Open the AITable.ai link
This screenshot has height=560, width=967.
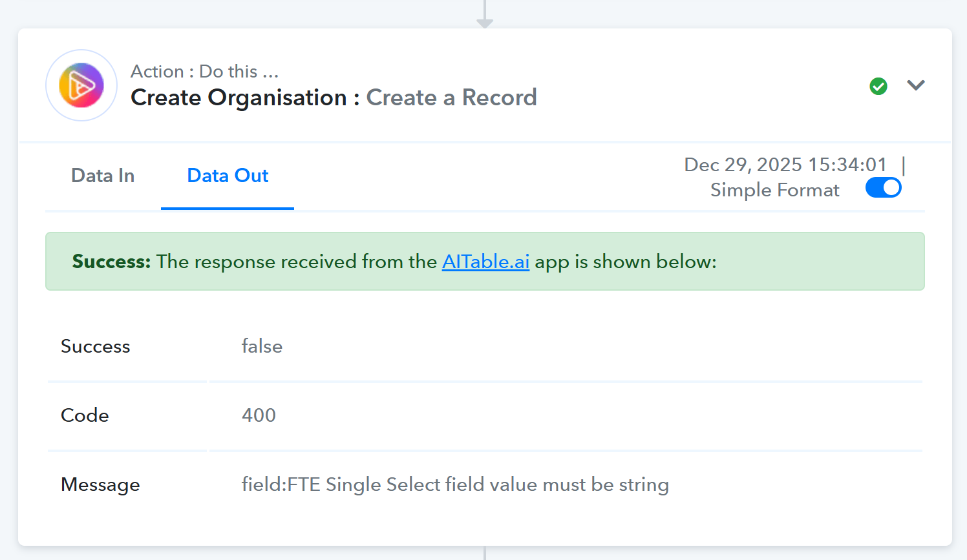tap(485, 262)
